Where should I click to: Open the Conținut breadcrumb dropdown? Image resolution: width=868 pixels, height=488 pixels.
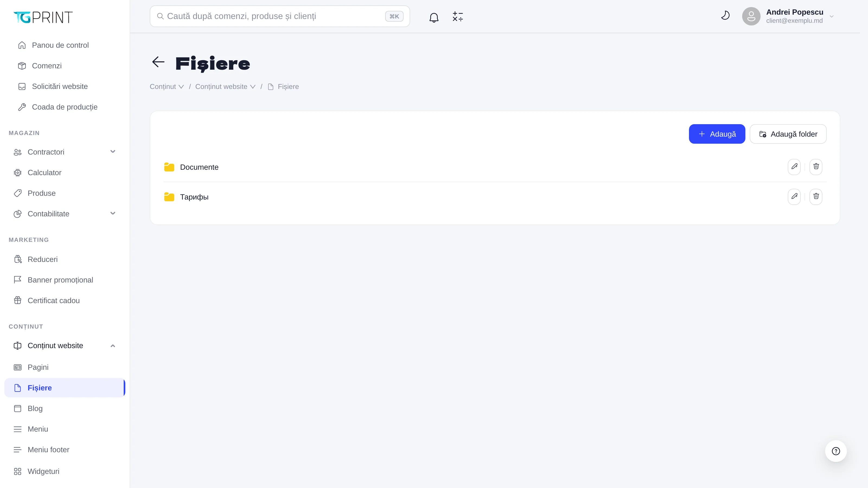pyautogui.click(x=167, y=86)
